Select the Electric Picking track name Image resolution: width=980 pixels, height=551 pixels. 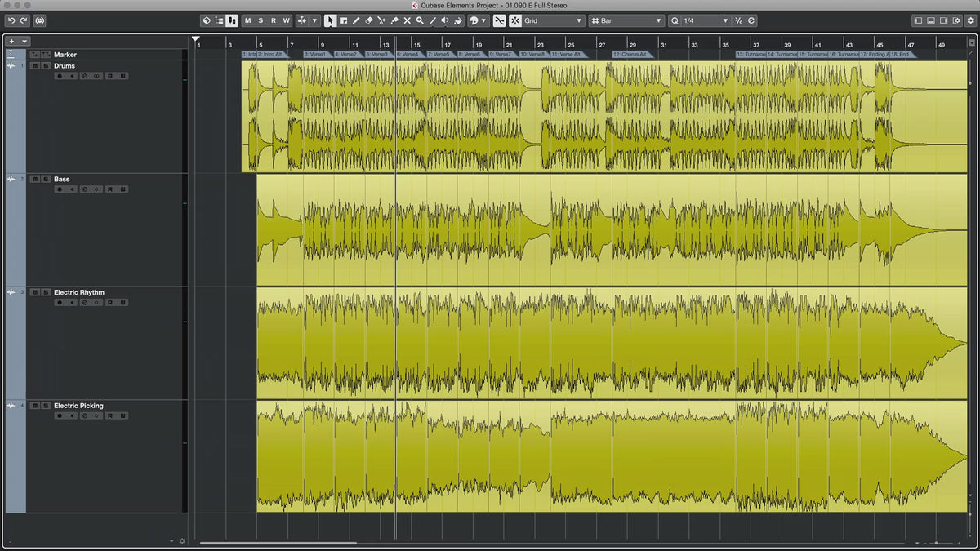(x=78, y=406)
